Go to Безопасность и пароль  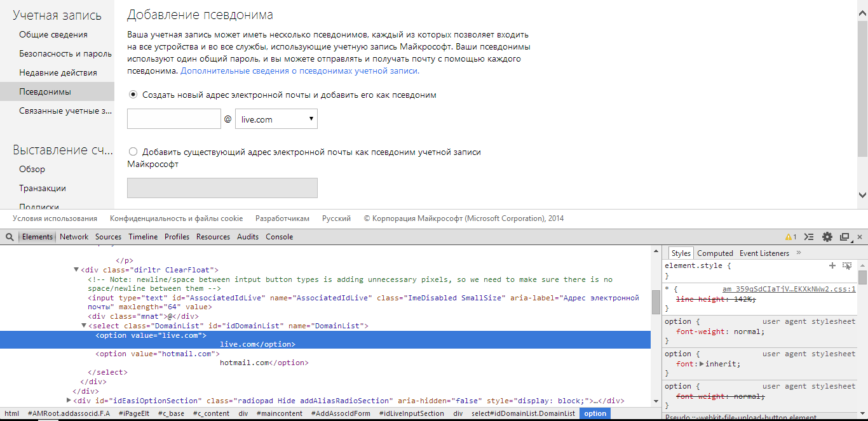(x=65, y=54)
